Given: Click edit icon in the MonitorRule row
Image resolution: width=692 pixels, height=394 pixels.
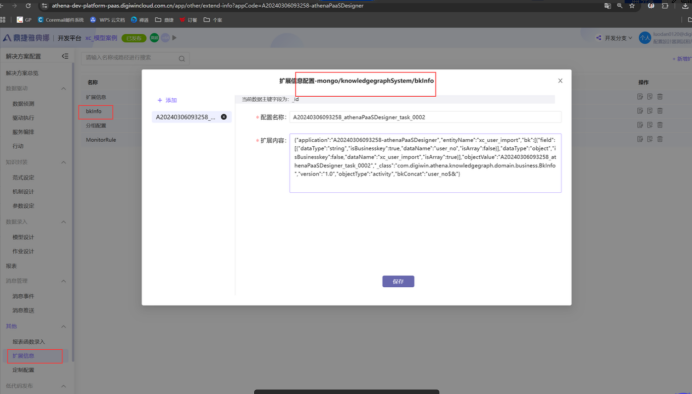Looking at the screenshot, I should pyautogui.click(x=640, y=139).
